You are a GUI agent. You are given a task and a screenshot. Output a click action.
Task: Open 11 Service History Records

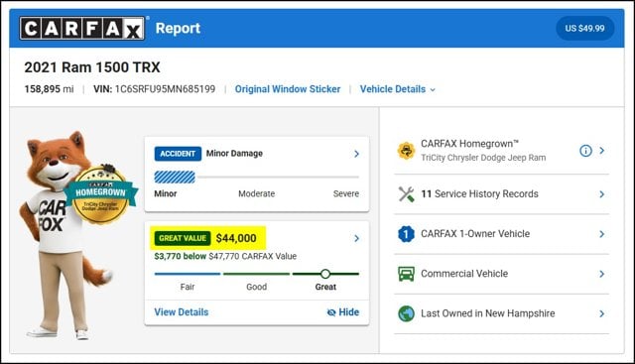pos(501,194)
